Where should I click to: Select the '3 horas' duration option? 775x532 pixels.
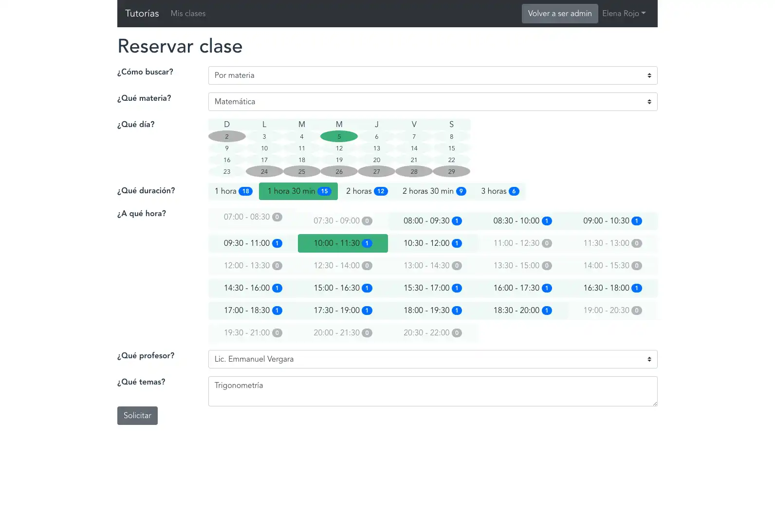[x=500, y=191]
